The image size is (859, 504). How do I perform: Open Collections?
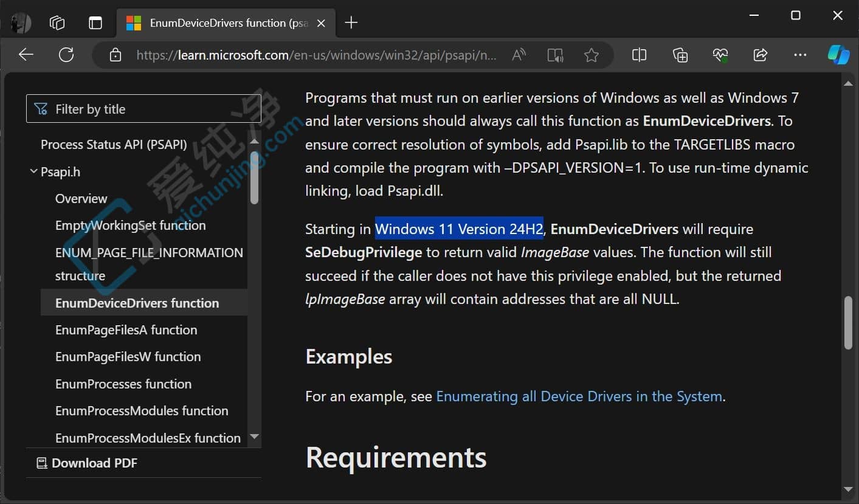(x=680, y=55)
